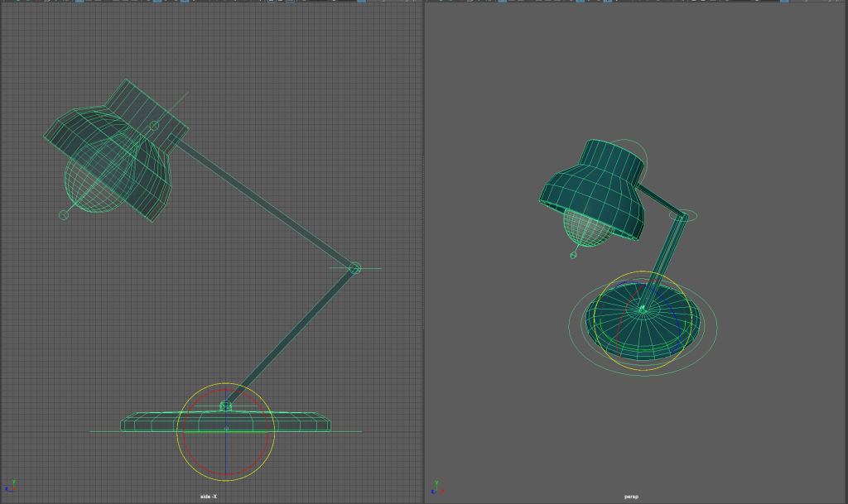Viewport: 848px width, 504px height.
Task: Click the 'persp' viewport label
Action: pos(631,497)
